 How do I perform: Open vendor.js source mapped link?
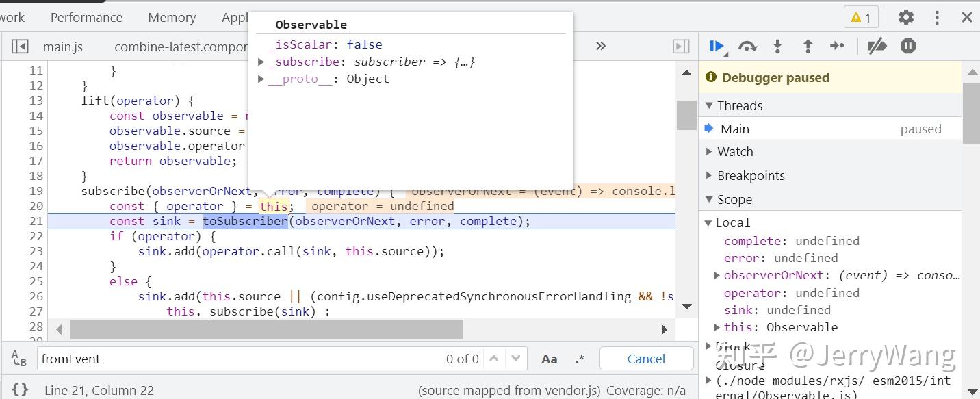click(x=571, y=391)
